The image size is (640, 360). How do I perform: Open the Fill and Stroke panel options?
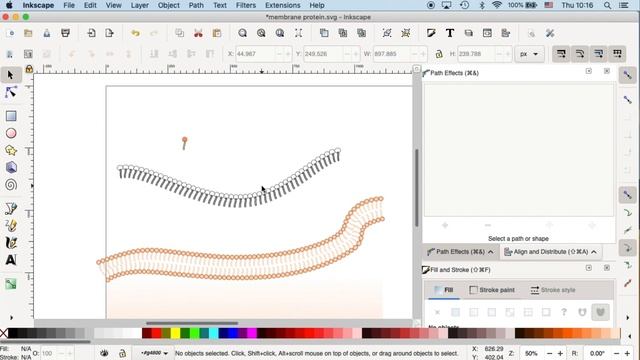click(589, 268)
